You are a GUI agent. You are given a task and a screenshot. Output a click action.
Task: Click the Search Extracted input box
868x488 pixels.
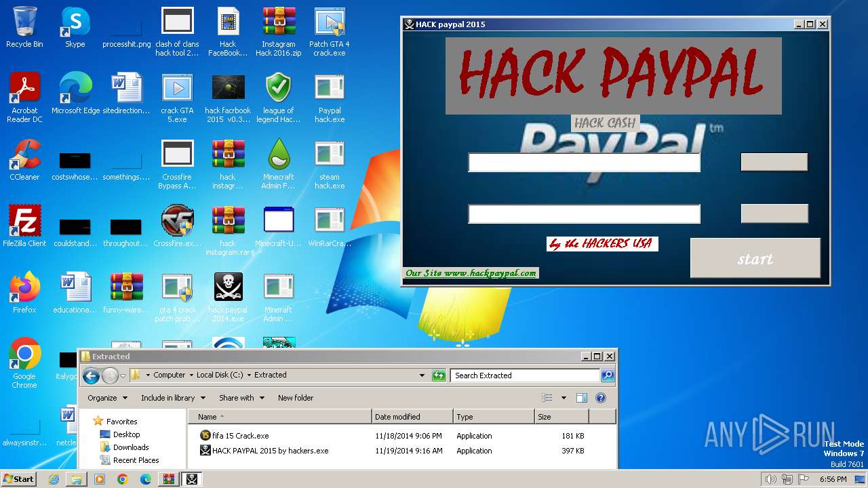click(x=525, y=375)
